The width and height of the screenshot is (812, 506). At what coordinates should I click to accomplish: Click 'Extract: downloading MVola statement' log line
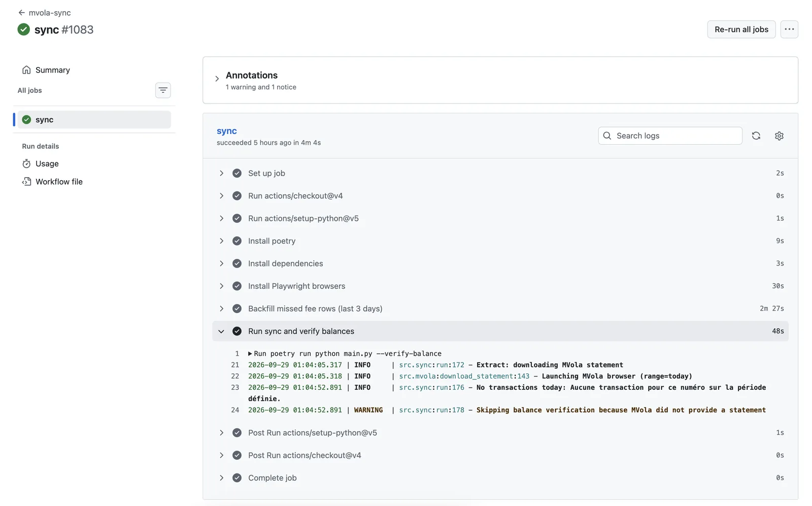coord(435,365)
